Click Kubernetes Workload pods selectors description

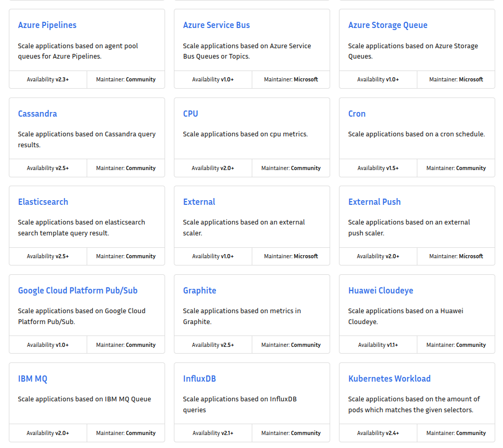414,404
